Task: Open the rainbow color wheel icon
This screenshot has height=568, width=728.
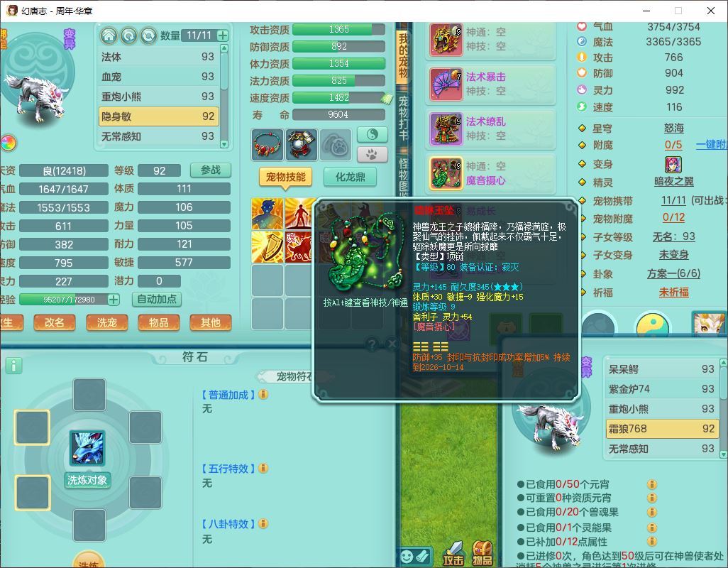Action: (9, 143)
